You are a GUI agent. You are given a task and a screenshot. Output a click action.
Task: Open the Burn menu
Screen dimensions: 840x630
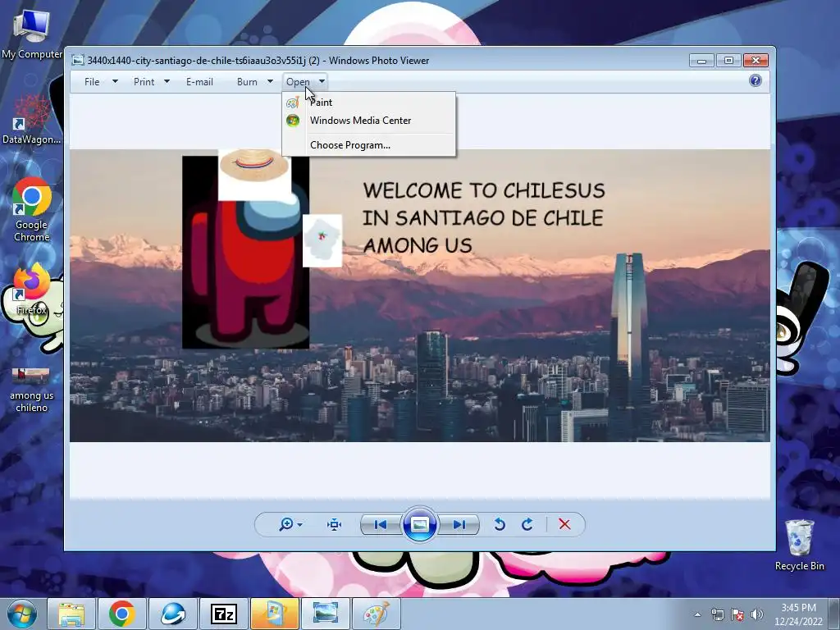click(247, 82)
